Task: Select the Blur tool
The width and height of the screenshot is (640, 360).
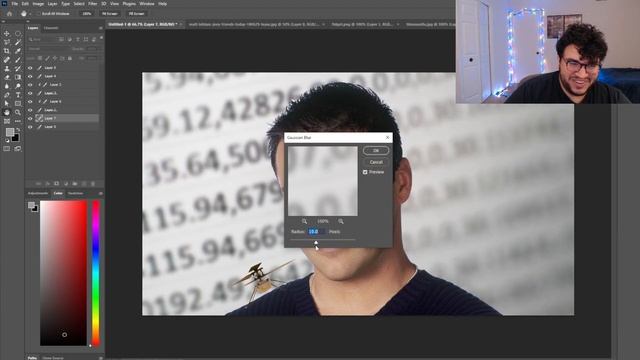Action: [x=7, y=86]
